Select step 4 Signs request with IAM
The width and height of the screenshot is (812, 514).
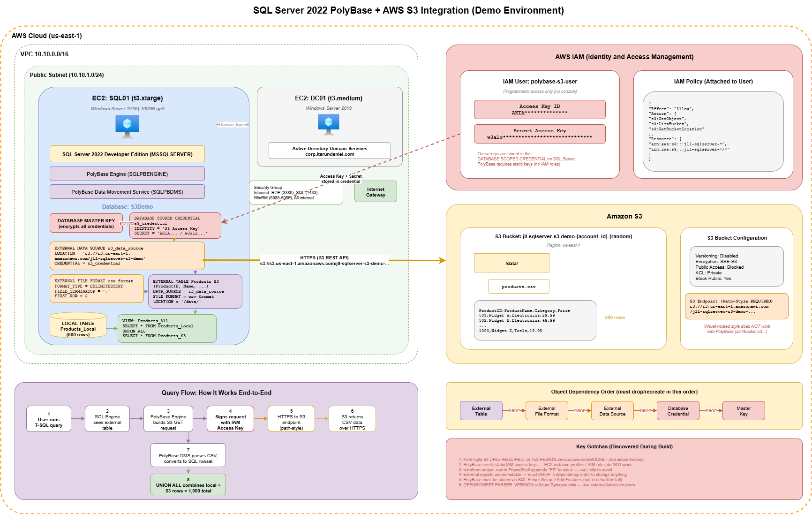(x=230, y=419)
